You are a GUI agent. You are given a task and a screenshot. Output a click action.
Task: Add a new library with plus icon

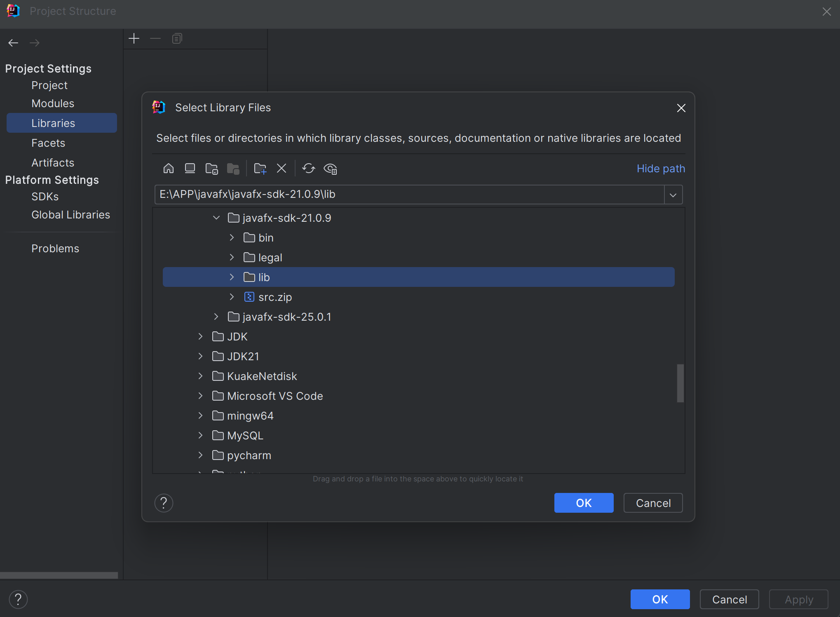tap(134, 39)
